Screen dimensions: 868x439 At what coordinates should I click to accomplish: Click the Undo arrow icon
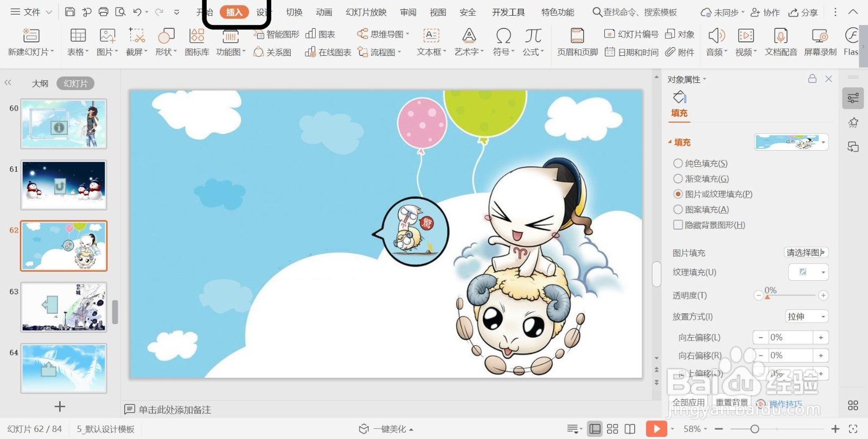tap(137, 12)
